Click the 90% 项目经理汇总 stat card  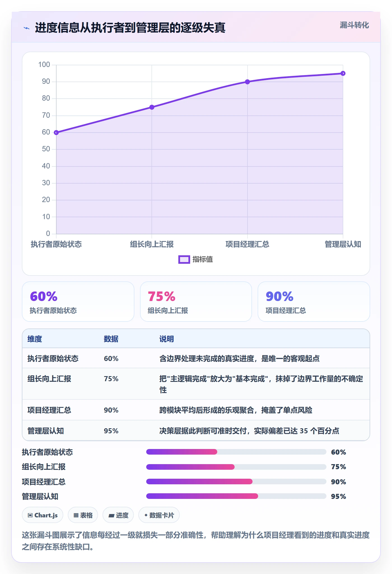click(x=314, y=302)
